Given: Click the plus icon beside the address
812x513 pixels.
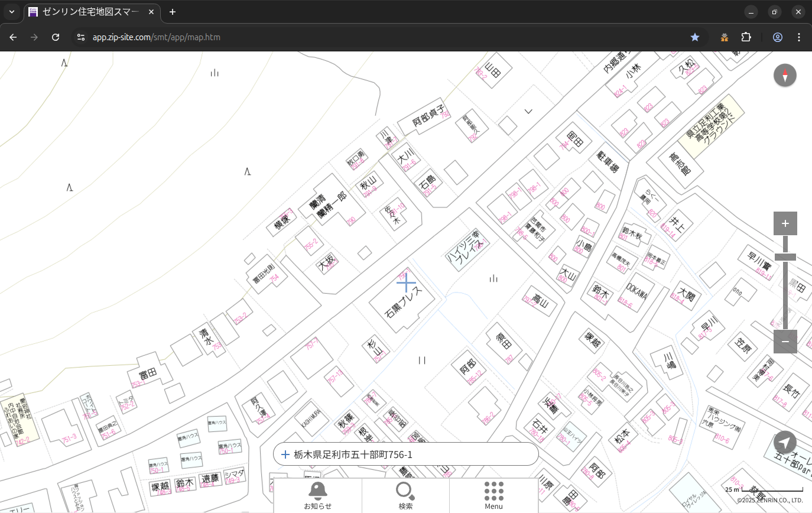Looking at the screenshot, I should (x=285, y=454).
